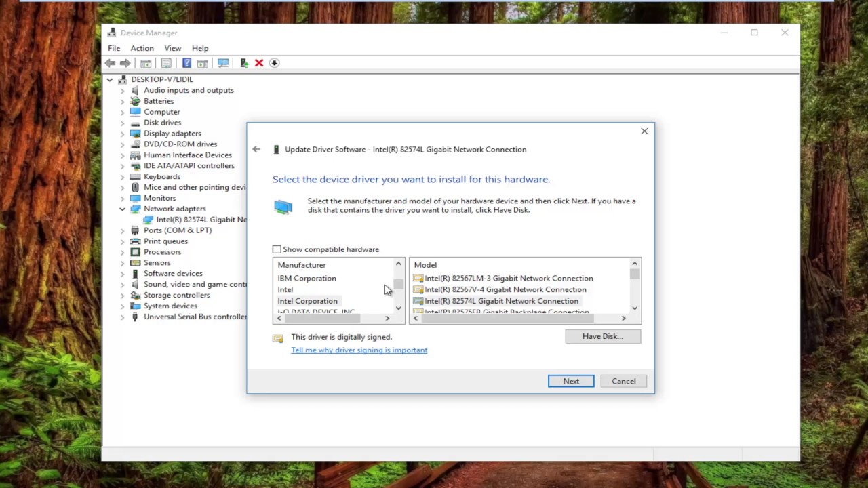This screenshot has width=868, height=488.
Task: Click the back arrow in Update Driver dialog
Action: point(256,149)
